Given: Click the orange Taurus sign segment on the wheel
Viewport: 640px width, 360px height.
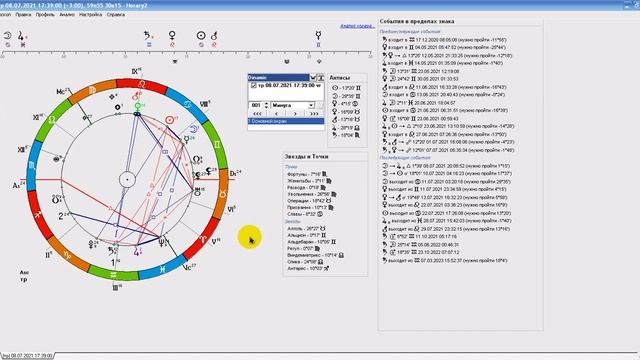Looking at the screenshot, I should (222, 193).
